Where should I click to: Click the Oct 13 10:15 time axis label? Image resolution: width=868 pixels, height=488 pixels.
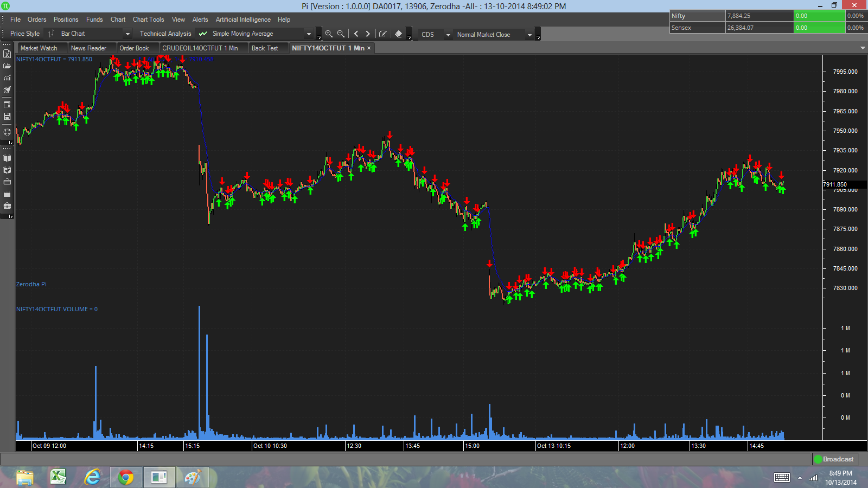click(x=554, y=446)
